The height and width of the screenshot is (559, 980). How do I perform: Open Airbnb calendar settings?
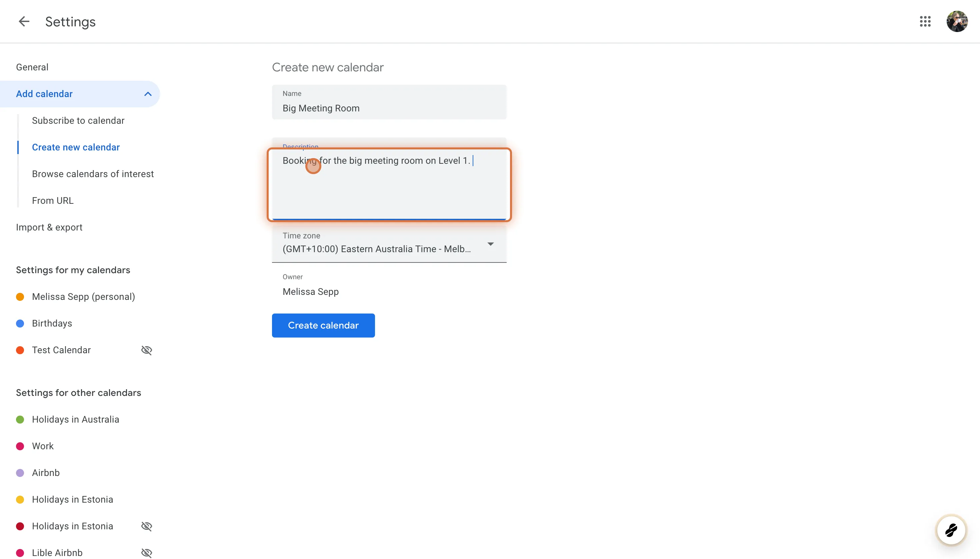tap(46, 473)
